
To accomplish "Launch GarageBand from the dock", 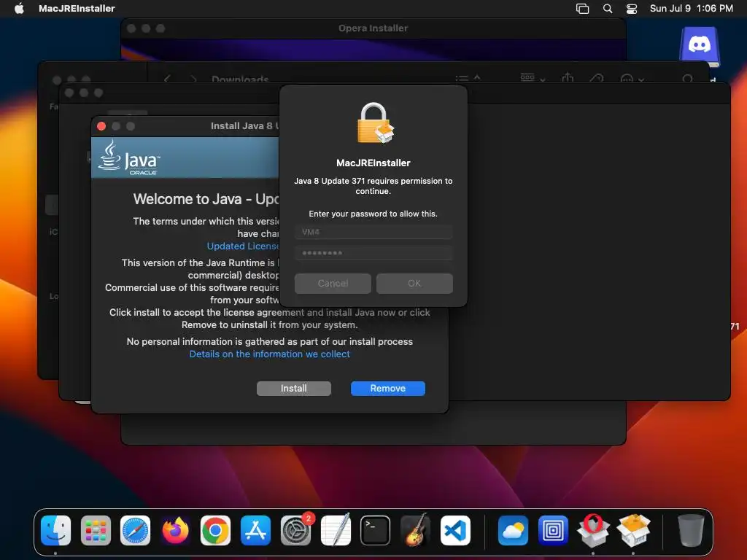I will click(x=415, y=530).
